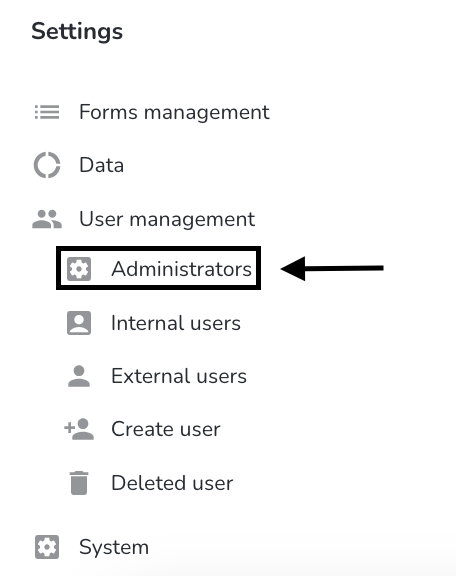This screenshot has height=576, width=456.
Task: Open System settings
Action: tap(114, 547)
